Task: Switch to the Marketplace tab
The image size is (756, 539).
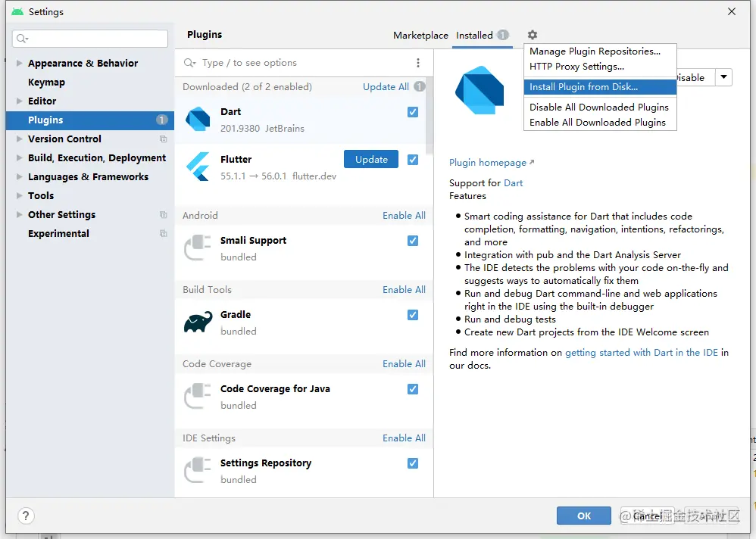Action: 420,35
